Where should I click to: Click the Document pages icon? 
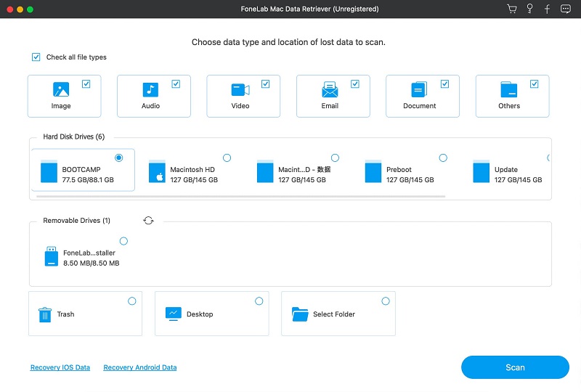coord(419,90)
